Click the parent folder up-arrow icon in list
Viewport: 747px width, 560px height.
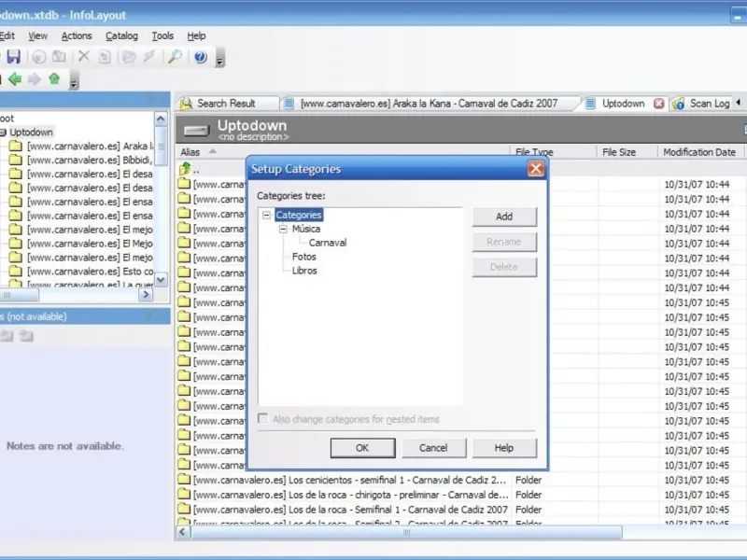pos(185,169)
